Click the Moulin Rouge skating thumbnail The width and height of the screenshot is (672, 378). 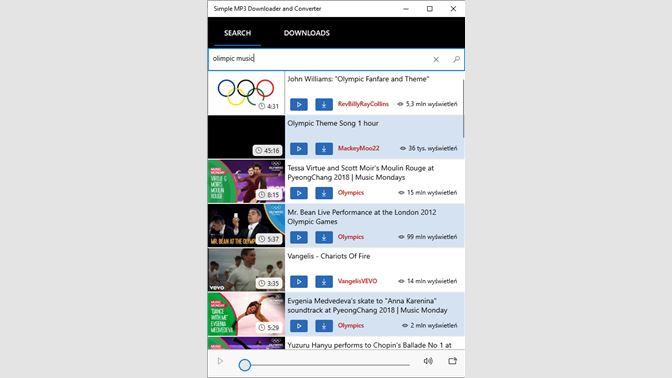246,181
